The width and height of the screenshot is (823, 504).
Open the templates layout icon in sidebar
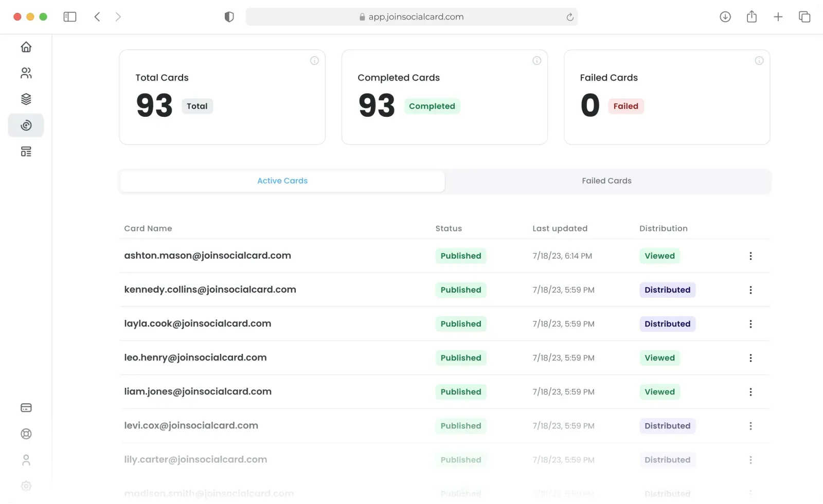tap(26, 152)
